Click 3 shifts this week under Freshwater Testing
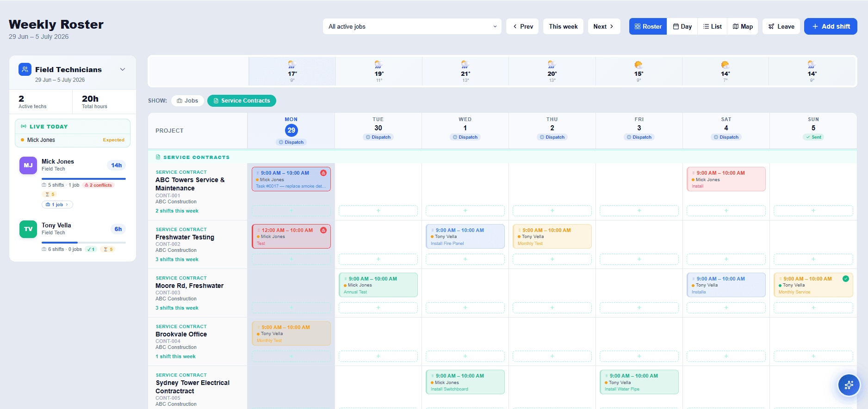Screen dimensions: 868x409 177,260
